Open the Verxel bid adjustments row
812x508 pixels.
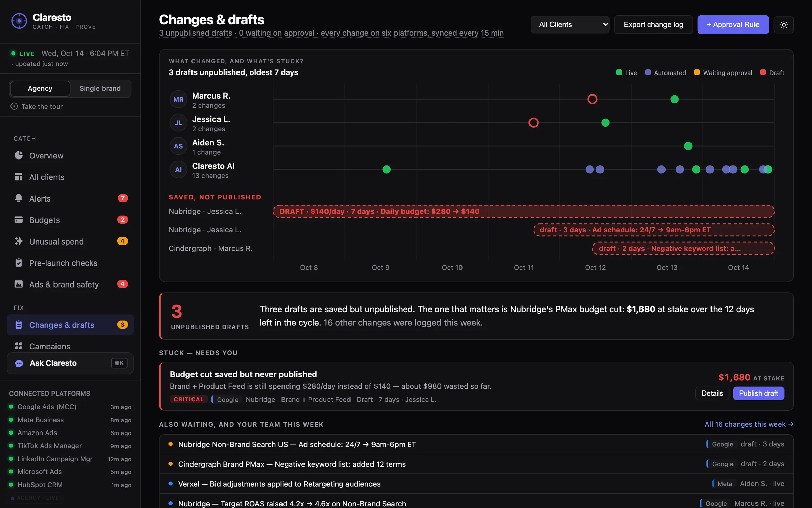pyautogui.click(x=476, y=484)
